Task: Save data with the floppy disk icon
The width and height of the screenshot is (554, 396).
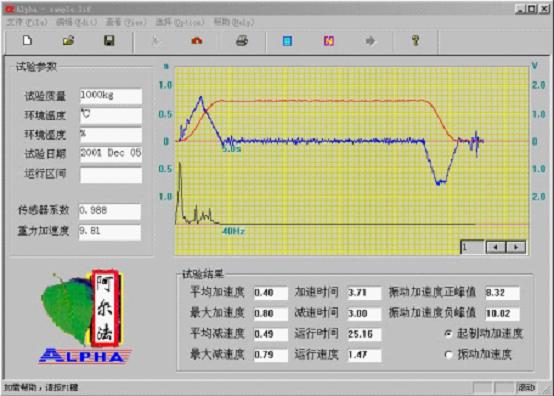Action: click(109, 41)
